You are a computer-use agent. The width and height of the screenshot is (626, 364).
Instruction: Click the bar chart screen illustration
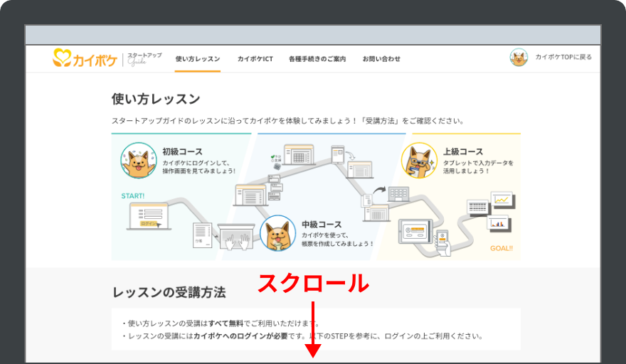(x=498, y=223)
